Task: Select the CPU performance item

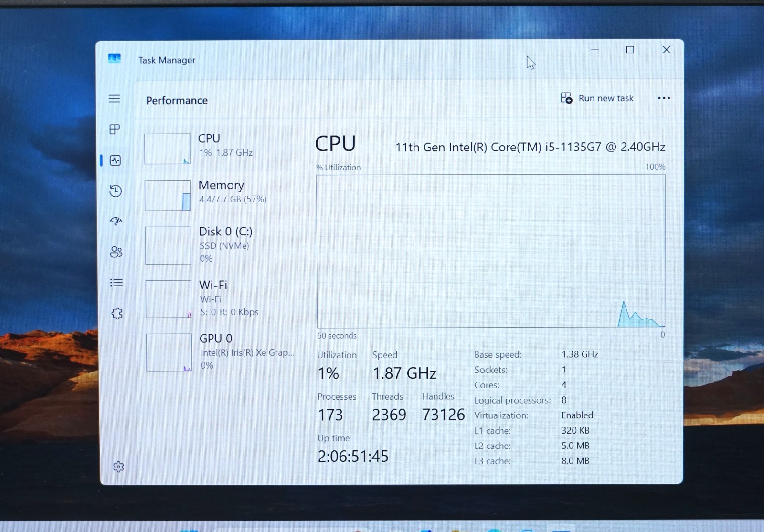Action: (218, 148)
